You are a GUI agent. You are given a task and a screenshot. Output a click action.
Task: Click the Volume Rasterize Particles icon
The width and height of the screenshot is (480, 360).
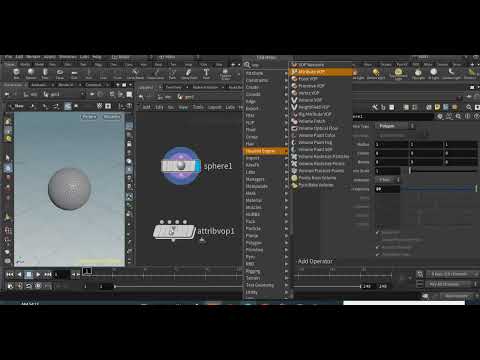(294, 156)
